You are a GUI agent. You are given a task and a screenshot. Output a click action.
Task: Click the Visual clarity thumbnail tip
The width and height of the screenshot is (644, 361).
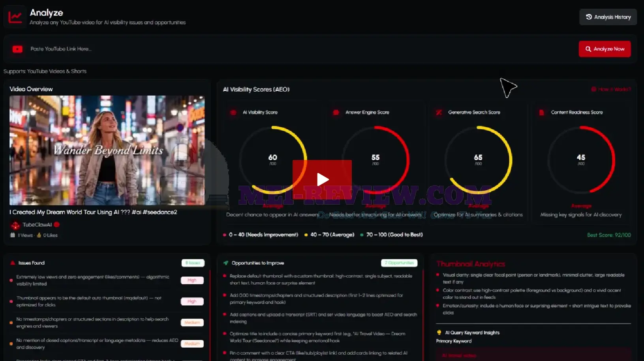pos(533,278)
